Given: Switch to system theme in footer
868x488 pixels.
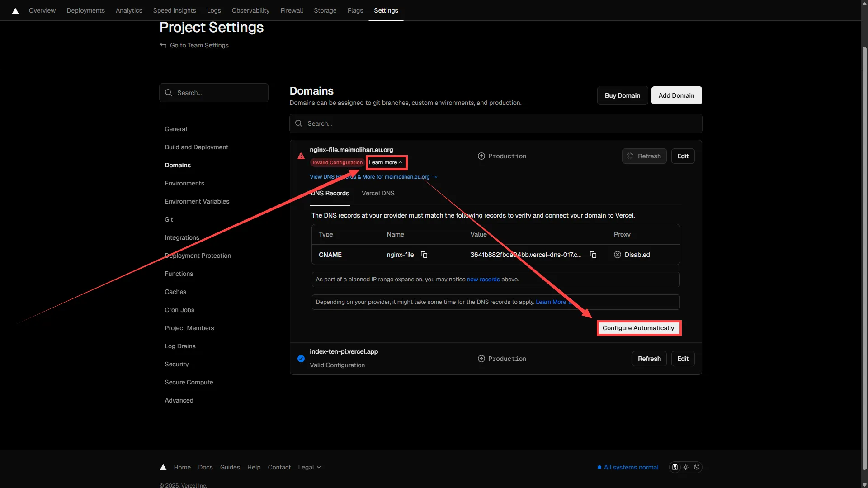Looking at the screenshot, I should click(x=675, y=467).
